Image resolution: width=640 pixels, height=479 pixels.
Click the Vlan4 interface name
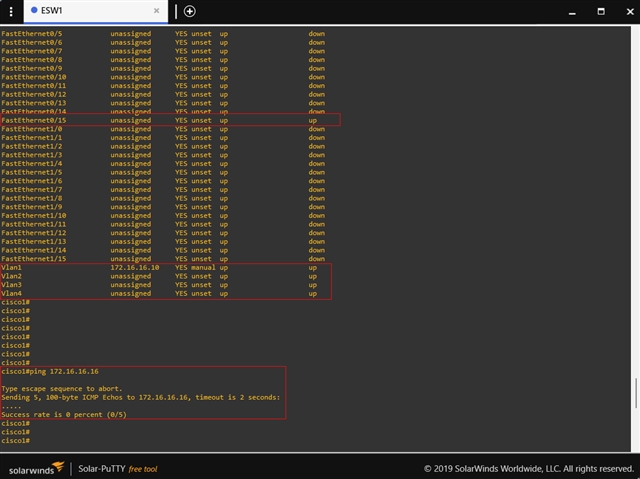[x=11, y=293]
